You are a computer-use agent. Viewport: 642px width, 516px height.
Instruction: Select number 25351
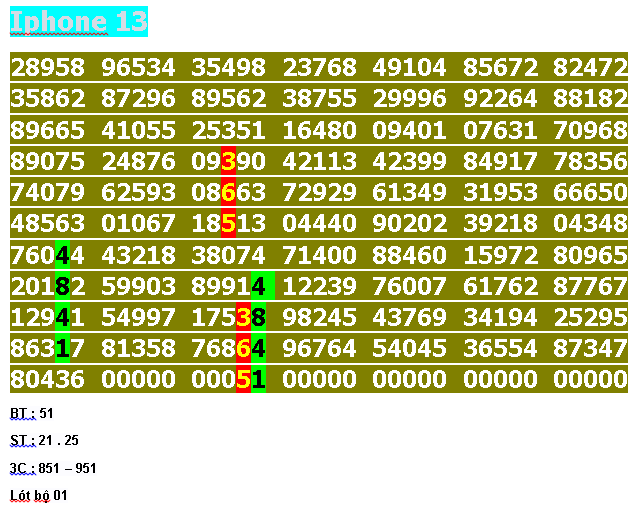click(228, 130)
